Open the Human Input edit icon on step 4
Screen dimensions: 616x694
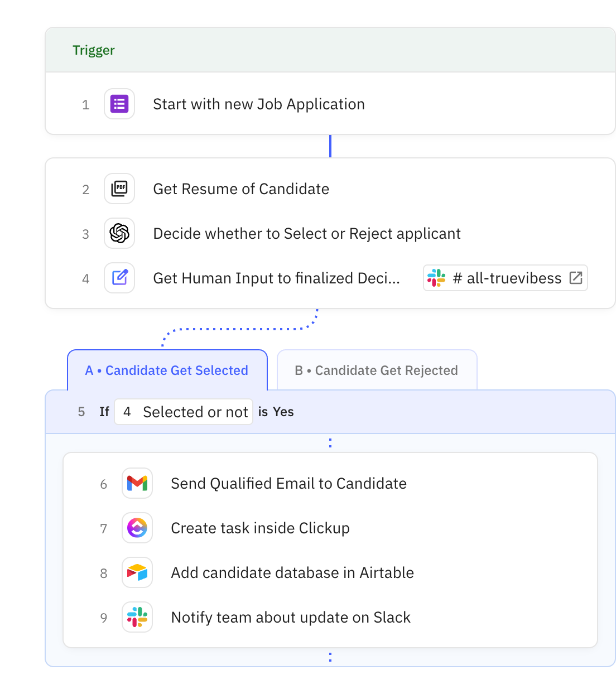119,278
